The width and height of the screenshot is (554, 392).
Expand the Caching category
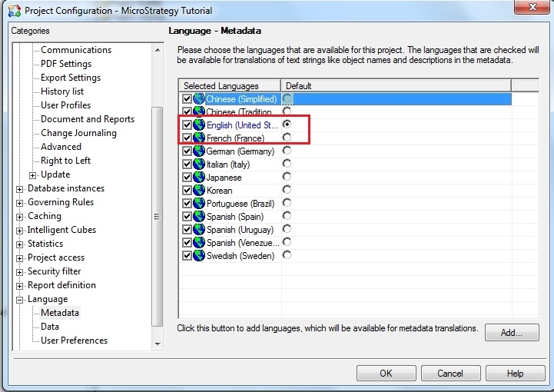tap(20, 217)
